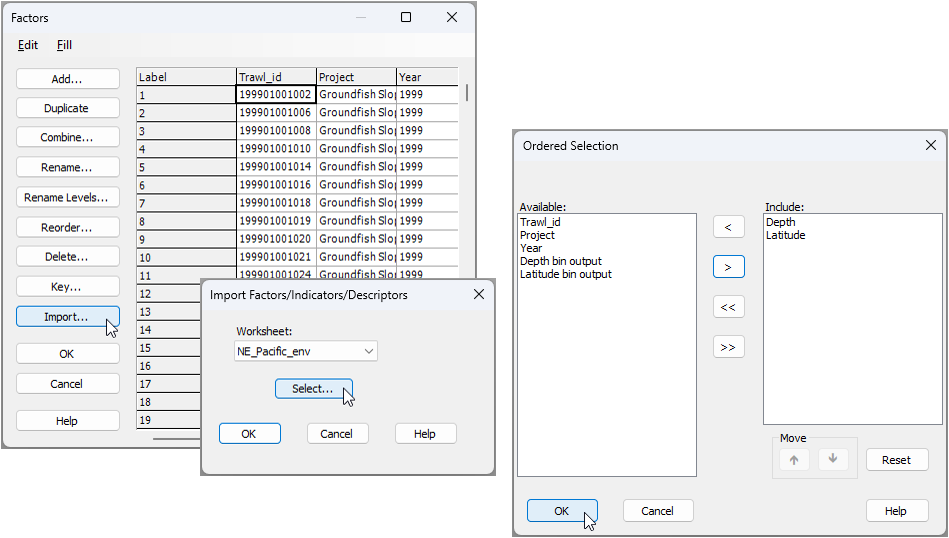949x538 pixels.
Task: Click the Trawl_id cell 199901001002
Action: [275, 95]
